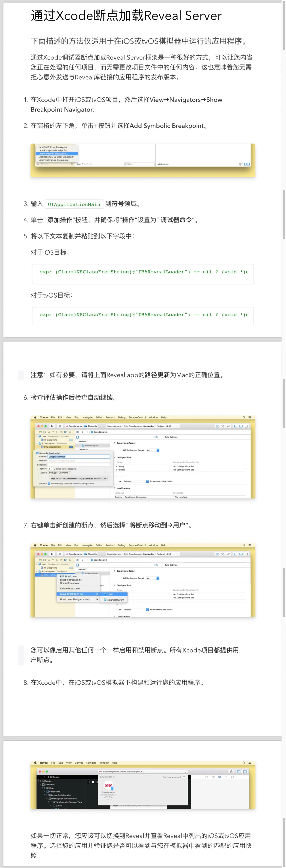286x868 pixels.
Task: Click the plus button beside the Action row
Action: (105, 473)
